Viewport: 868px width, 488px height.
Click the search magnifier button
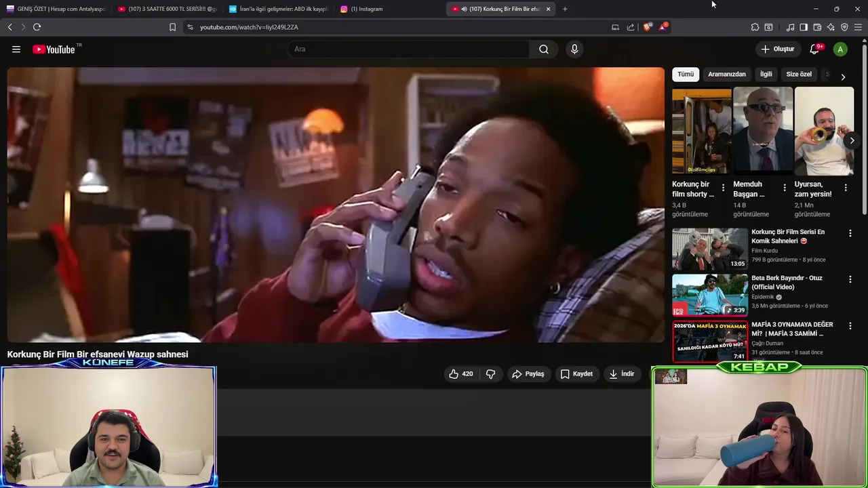[x=544, y=49]
